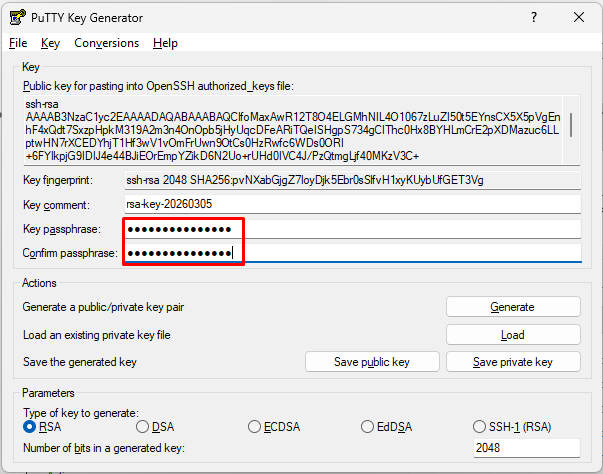This screenshot has height=474, width=603.
Task: Click the public key box scrollbar
Action: (571, 127)
